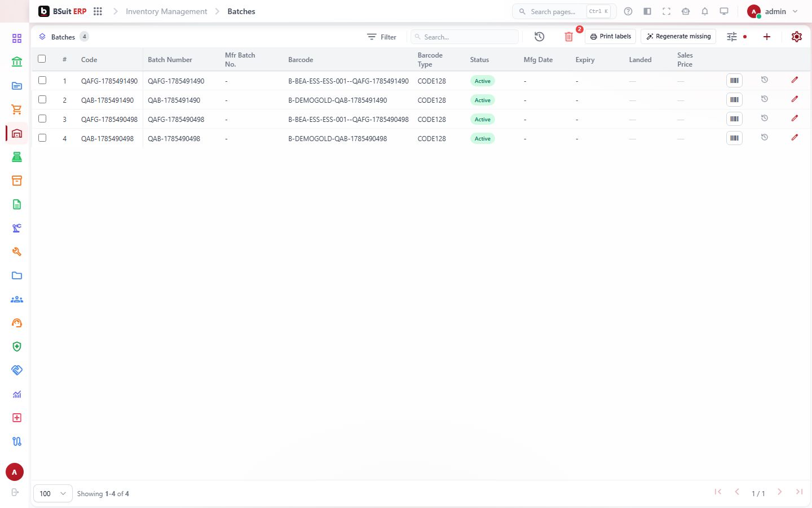Toggle fullscreen mode icon in top bar
Image resolution: width=812 pixels, height=508 pixels.
coord(667,11)
